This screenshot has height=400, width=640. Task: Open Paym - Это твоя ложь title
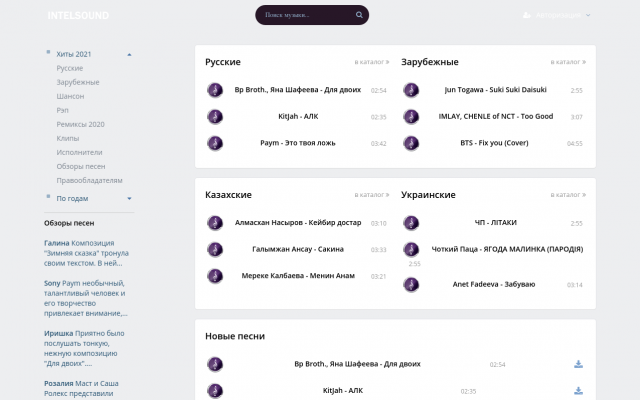(298, 143)
